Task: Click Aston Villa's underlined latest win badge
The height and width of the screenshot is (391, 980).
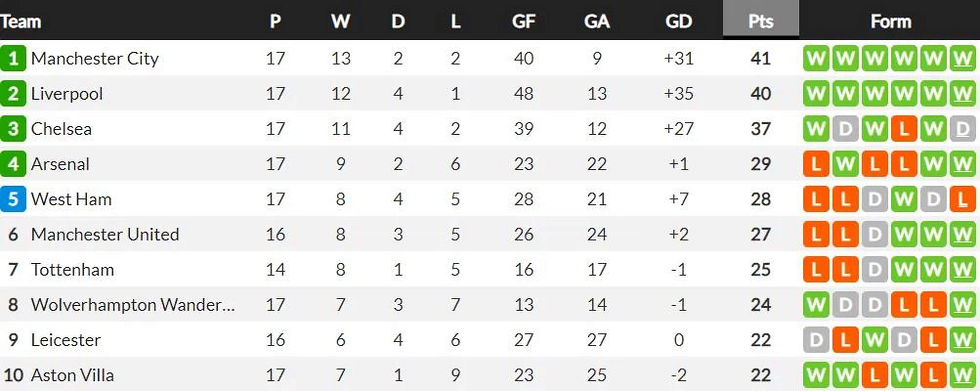Action: point(963,375)
